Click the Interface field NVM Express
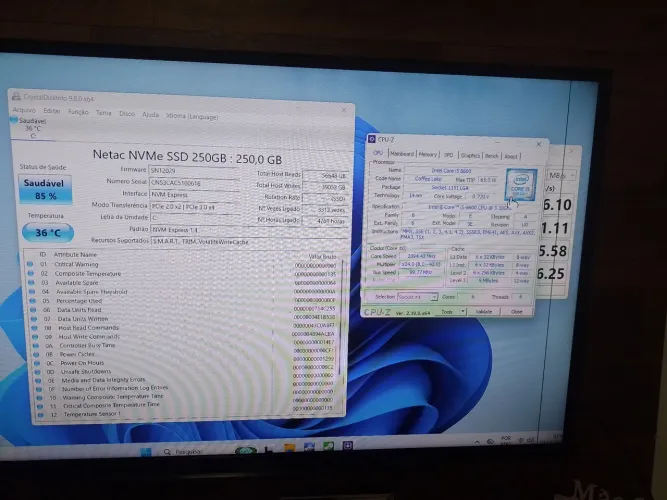667x500 pixels. coord(195,194)
